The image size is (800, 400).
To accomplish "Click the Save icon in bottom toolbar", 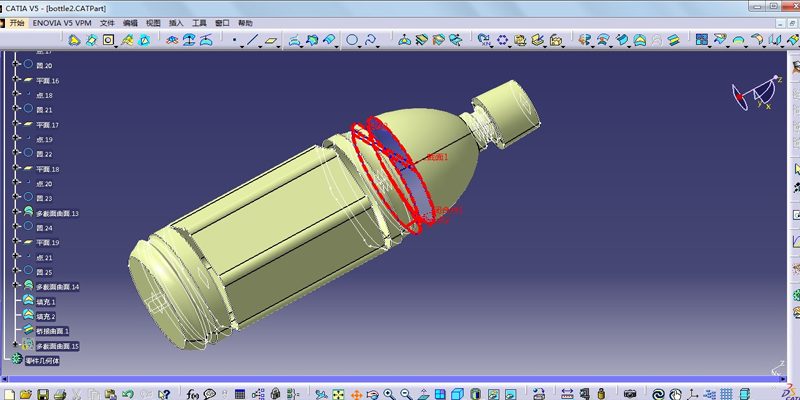I will click(x=44, y=393).
